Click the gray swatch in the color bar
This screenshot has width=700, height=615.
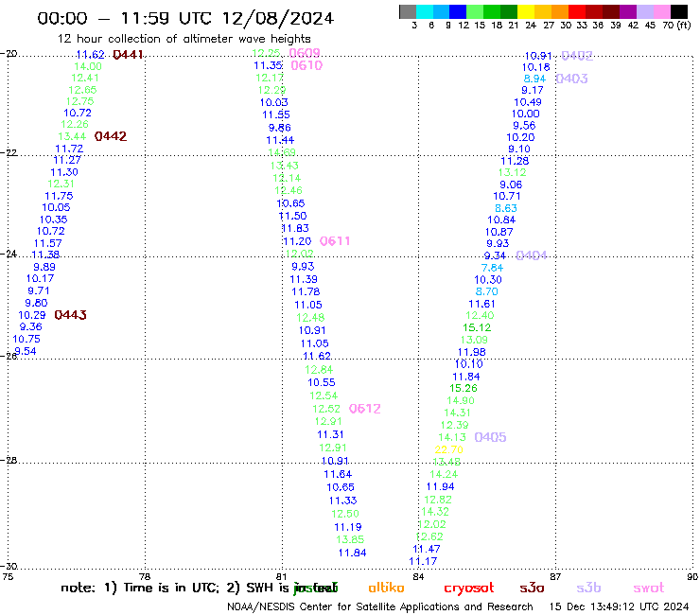coord(408,11)
